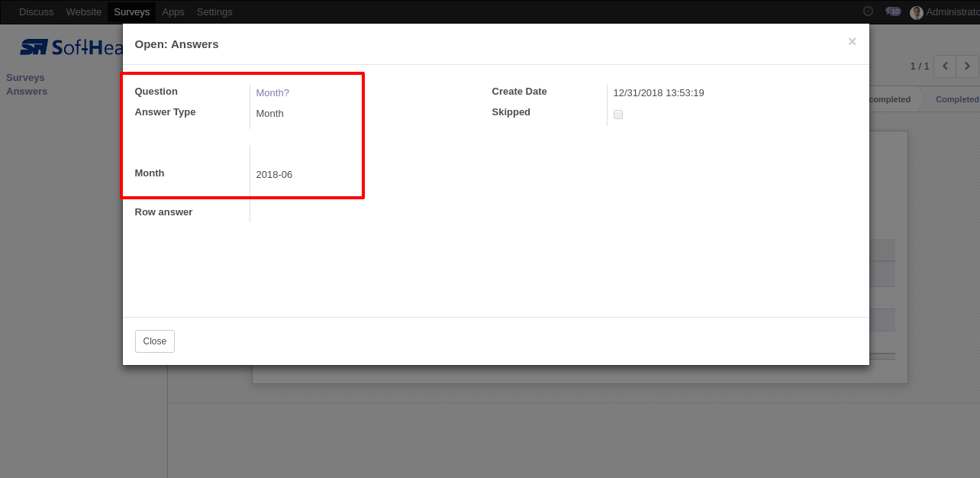Open Answers in the left sidebar

[x=27, y=92]
